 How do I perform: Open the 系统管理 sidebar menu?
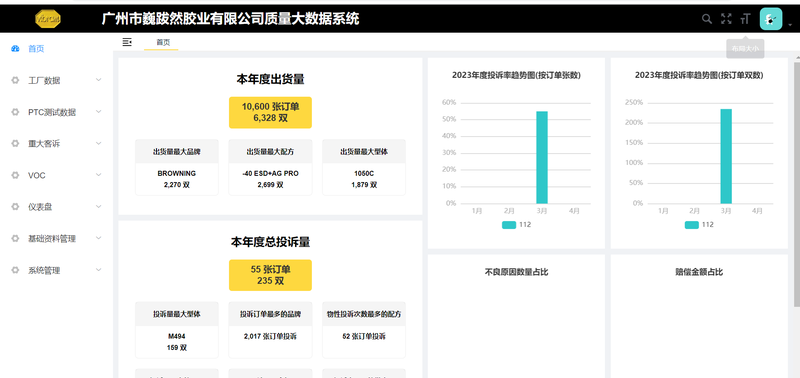pyautogui.click(x=56, y=270)
